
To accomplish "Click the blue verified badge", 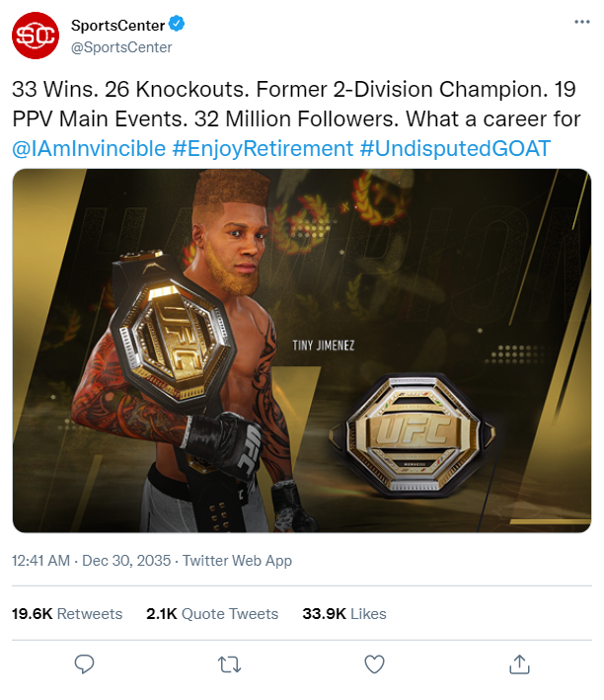I will 177,24.
